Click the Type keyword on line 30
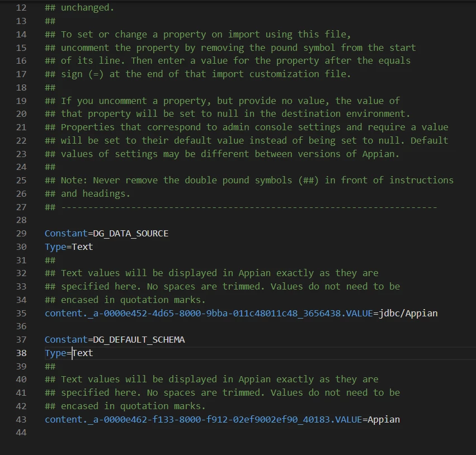Screen dimensions: 476x455 55,247
